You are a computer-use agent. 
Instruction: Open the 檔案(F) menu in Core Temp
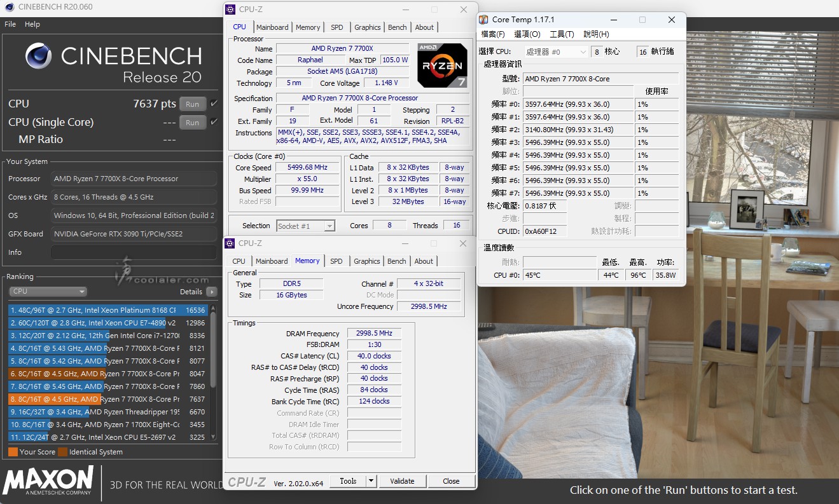pos(493,34)
